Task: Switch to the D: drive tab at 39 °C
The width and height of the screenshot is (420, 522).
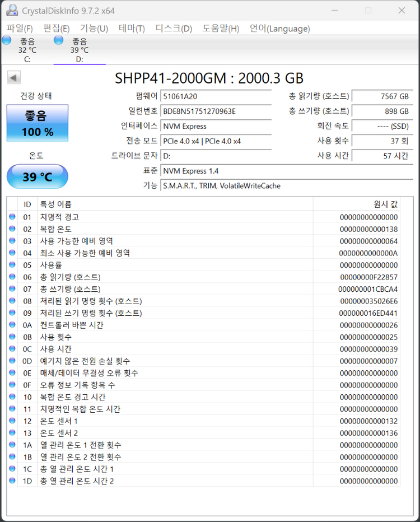Action: [80, 50]
